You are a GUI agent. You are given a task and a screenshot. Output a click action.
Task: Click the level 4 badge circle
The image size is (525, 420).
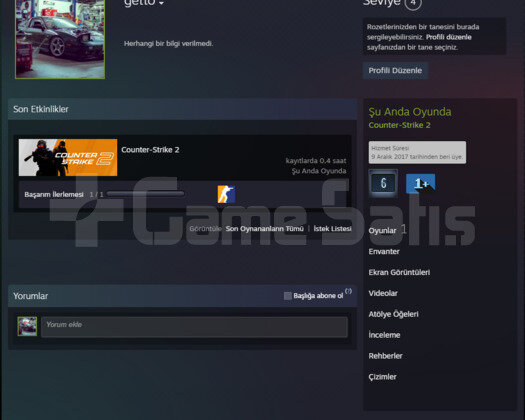point(413,3)
